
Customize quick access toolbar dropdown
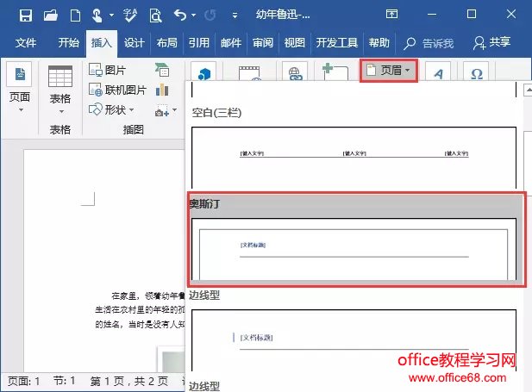235,16
